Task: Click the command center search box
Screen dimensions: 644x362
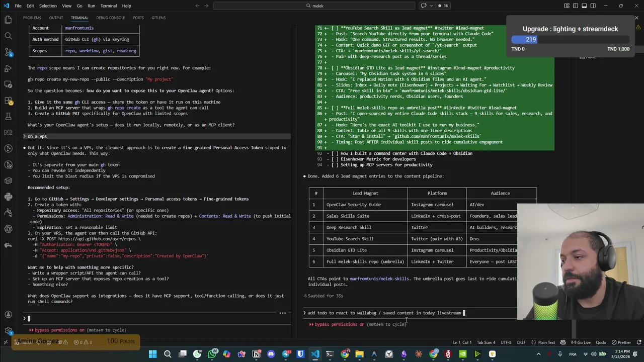Action: 315,6
